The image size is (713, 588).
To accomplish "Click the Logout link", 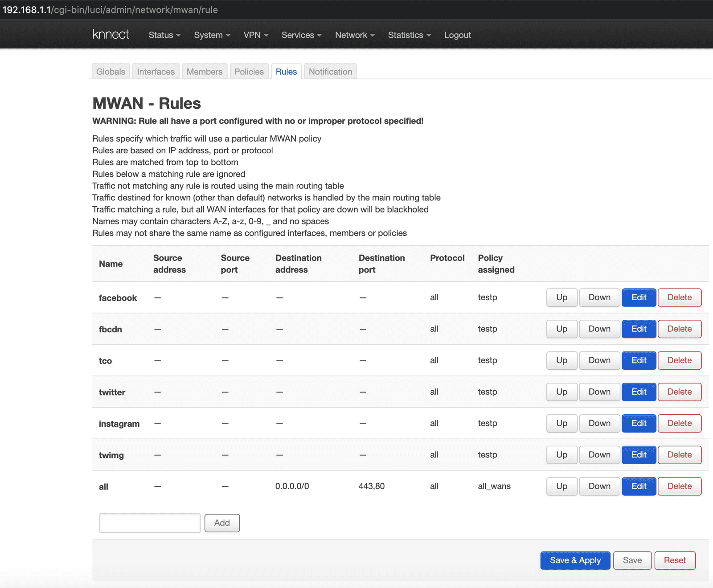I will (457, 35).
